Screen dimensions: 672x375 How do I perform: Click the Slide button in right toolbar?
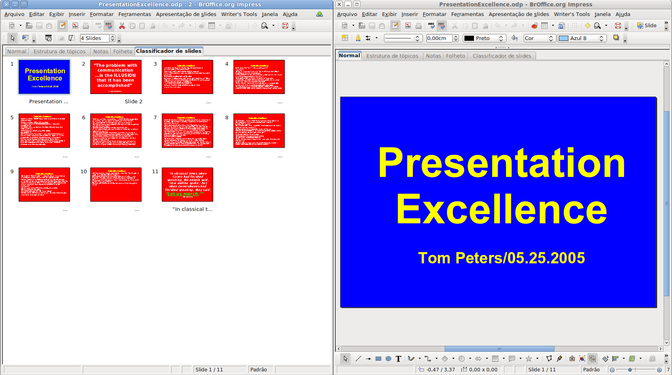tap(647, 26)
